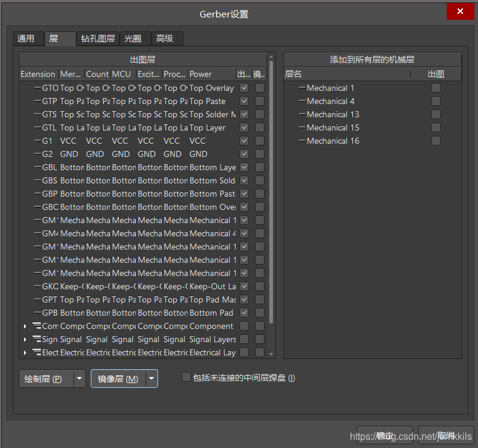Click the 取消 button

pos(446,435)
